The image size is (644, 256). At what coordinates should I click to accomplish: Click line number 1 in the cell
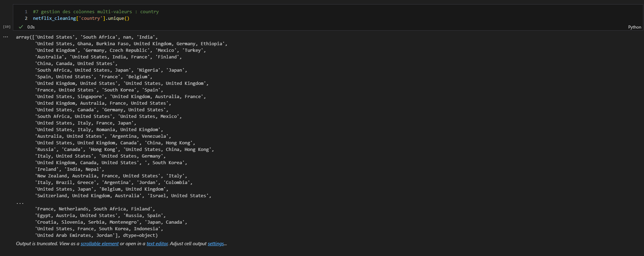(x=26, y=12)
